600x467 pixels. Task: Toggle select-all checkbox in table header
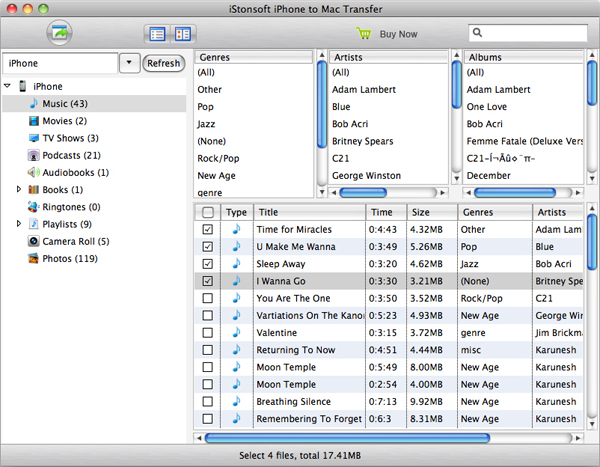click(x=207, y=212)
